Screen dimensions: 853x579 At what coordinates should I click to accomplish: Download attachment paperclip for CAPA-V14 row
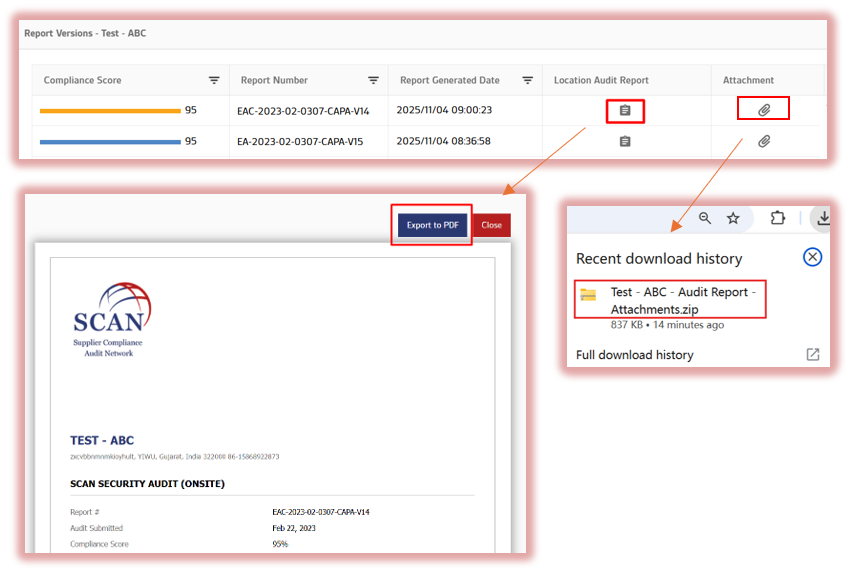click(763, 109)
